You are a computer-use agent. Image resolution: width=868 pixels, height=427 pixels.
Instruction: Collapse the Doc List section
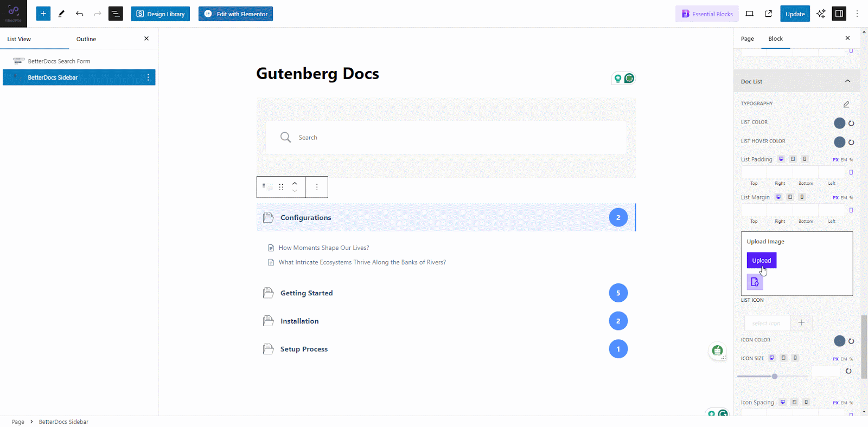(x=847, y=80)
